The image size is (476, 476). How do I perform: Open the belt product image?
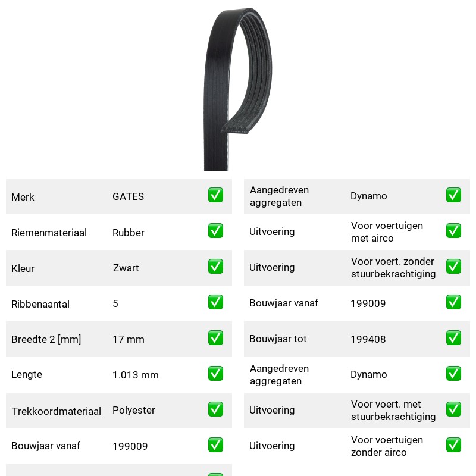click(237, 89)
